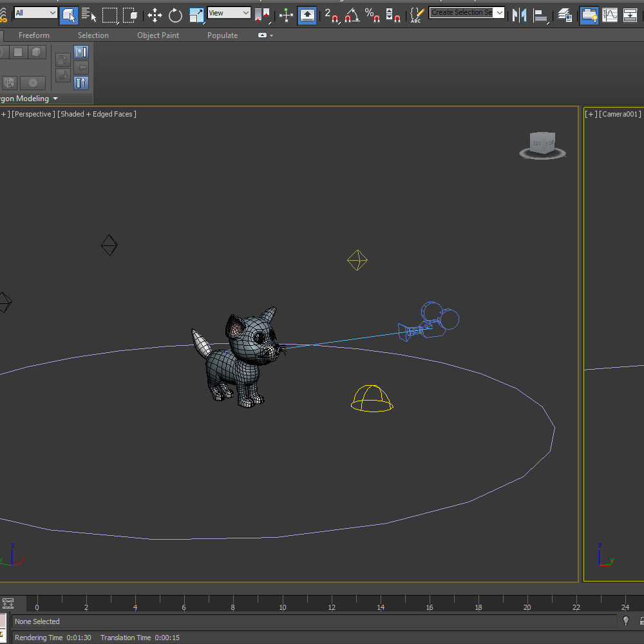Click the Use Pivot Point Center icon
Viewport: 644px width, 644px height.
coord(263,15)
